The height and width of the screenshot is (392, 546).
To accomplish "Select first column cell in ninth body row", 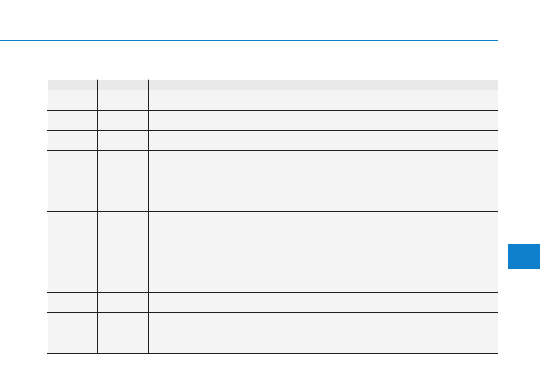I will coord(72,262).
